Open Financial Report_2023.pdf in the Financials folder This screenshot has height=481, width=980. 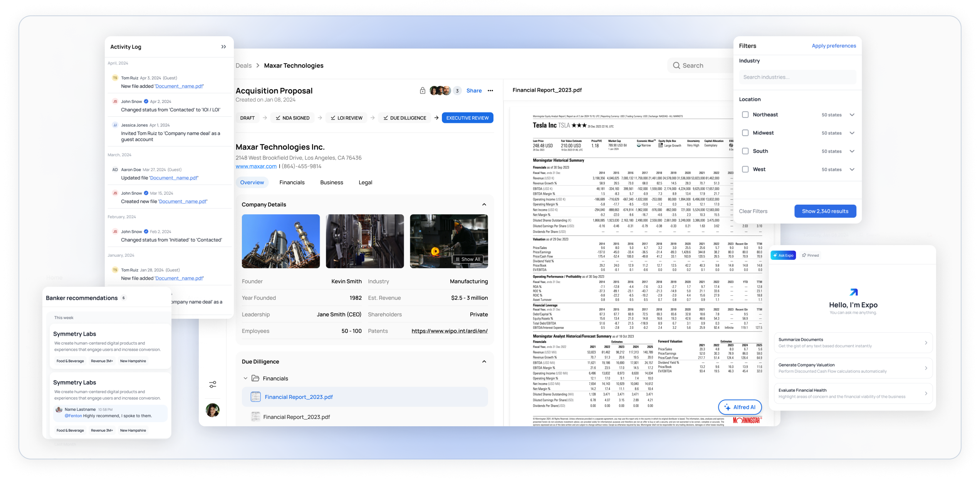(x=299, y=397)
